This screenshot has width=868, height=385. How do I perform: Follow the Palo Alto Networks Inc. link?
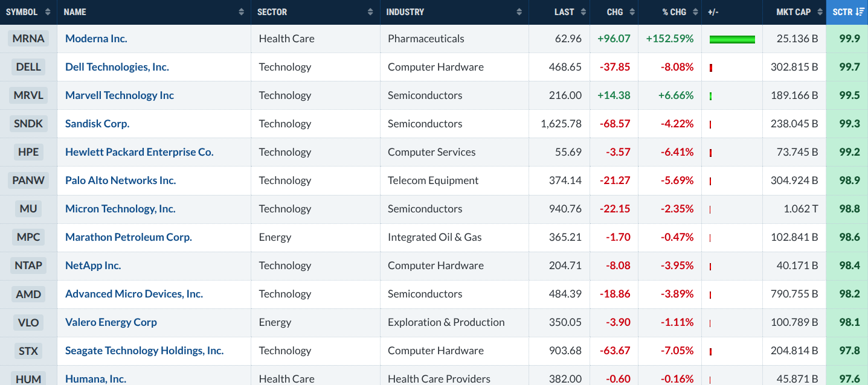(121, 180)
